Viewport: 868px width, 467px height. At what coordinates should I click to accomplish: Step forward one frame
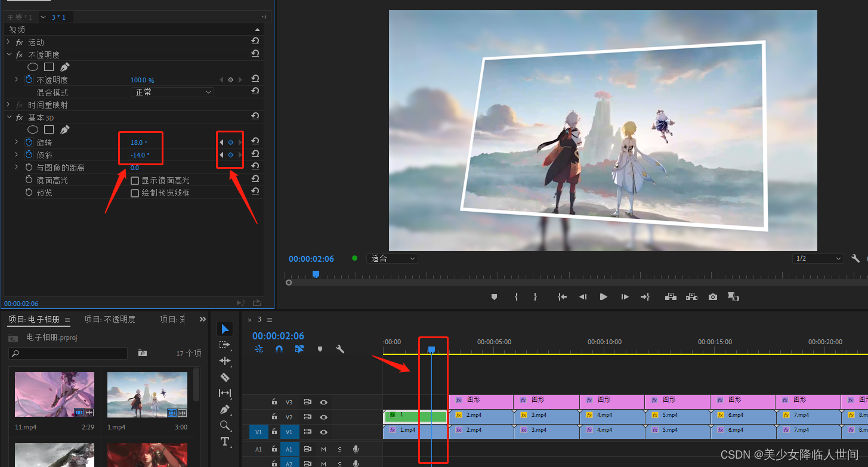point(625,296)
